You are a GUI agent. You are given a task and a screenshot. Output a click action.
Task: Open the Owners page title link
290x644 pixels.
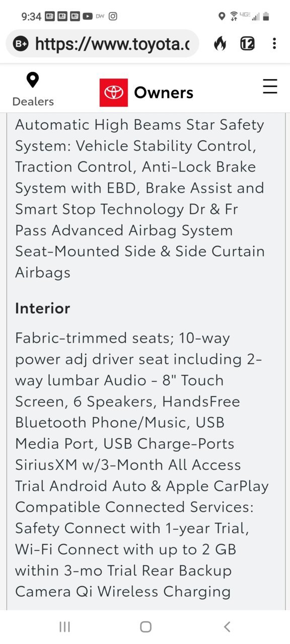point(164,93)
